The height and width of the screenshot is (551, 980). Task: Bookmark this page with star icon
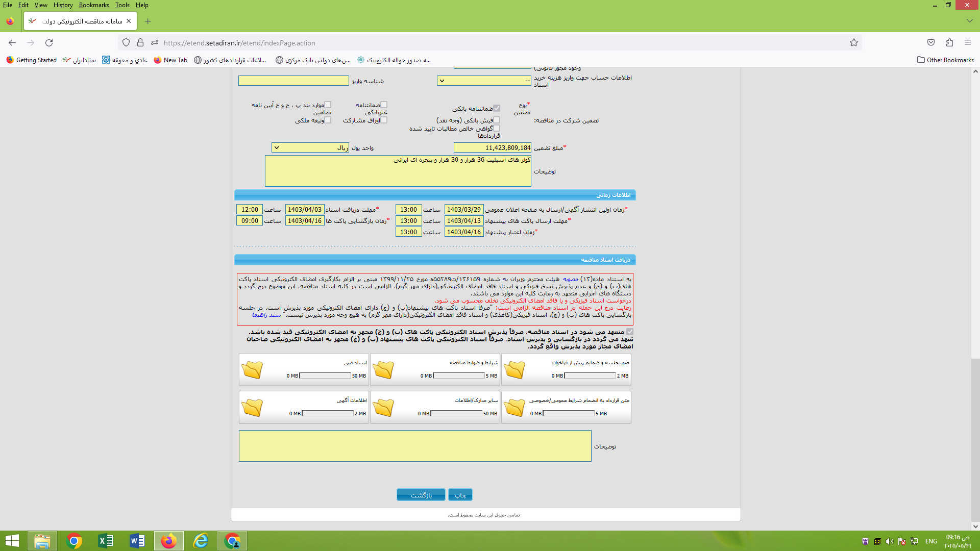coord(854,43)
